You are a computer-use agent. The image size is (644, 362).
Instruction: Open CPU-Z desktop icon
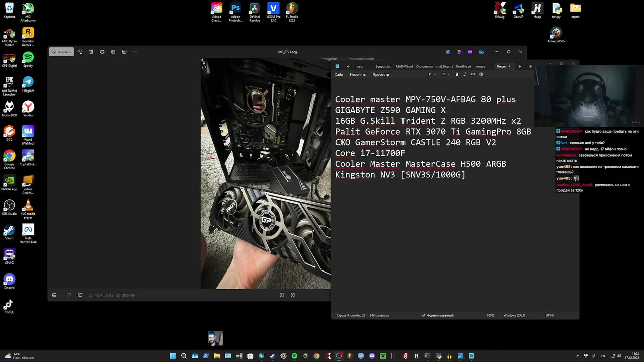click(x=9, y=257)
